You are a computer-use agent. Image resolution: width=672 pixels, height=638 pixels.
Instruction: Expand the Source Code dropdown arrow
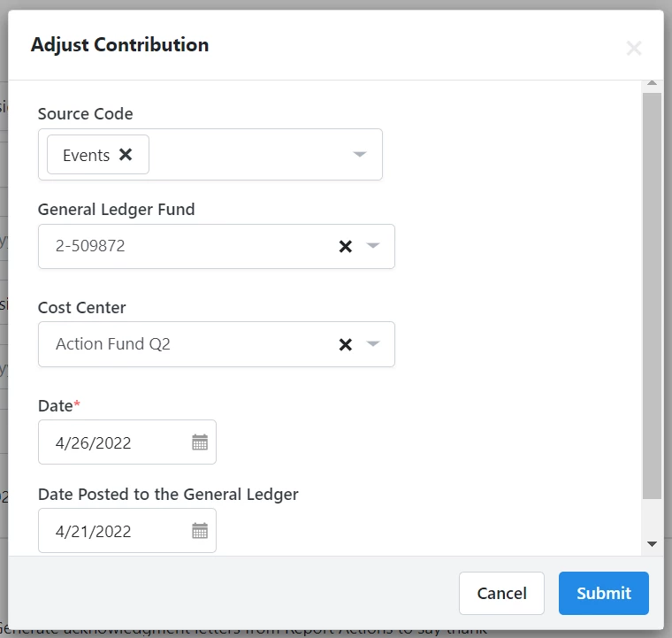click(360, 154)
